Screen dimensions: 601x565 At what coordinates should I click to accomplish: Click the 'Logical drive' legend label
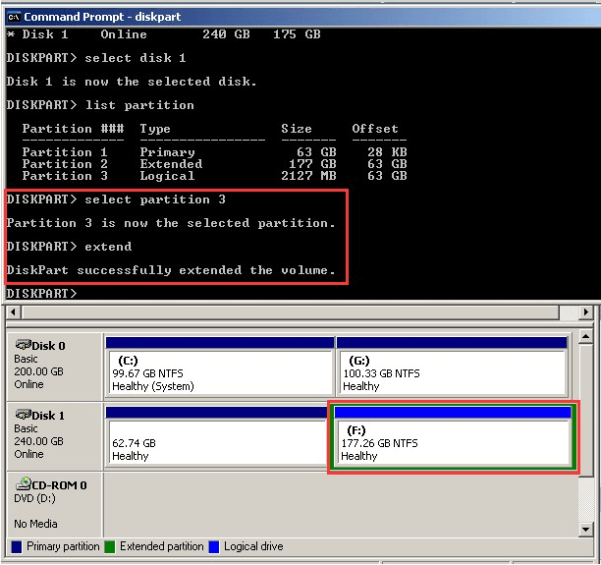[x=253, y=547]
